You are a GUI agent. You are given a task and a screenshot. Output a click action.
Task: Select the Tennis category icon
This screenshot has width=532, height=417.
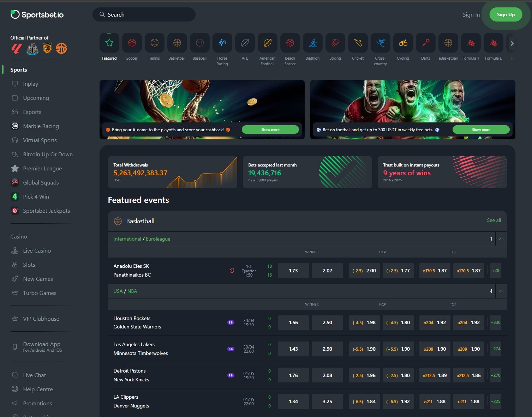tap(155, 43)
